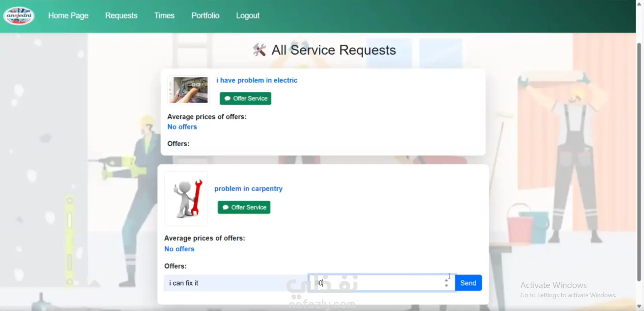Click the "Offers:" label in the electric card

(179, 144)
